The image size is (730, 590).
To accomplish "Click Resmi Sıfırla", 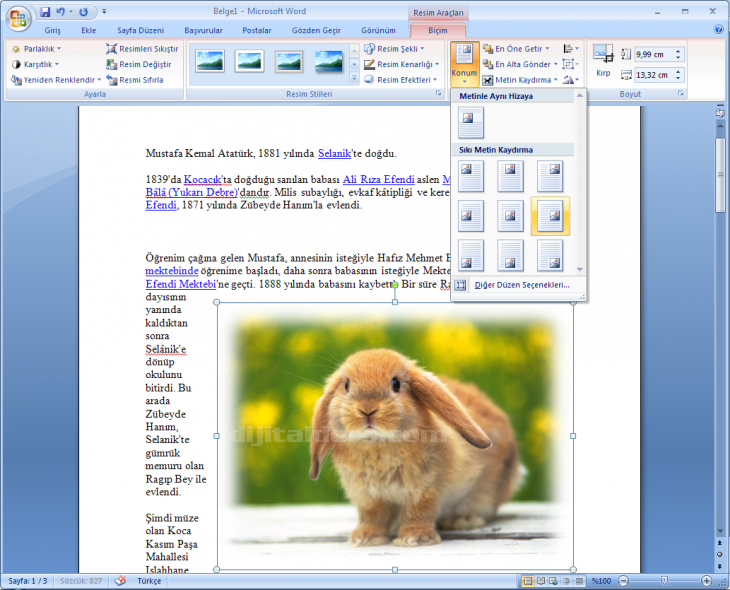I will 135,80.
